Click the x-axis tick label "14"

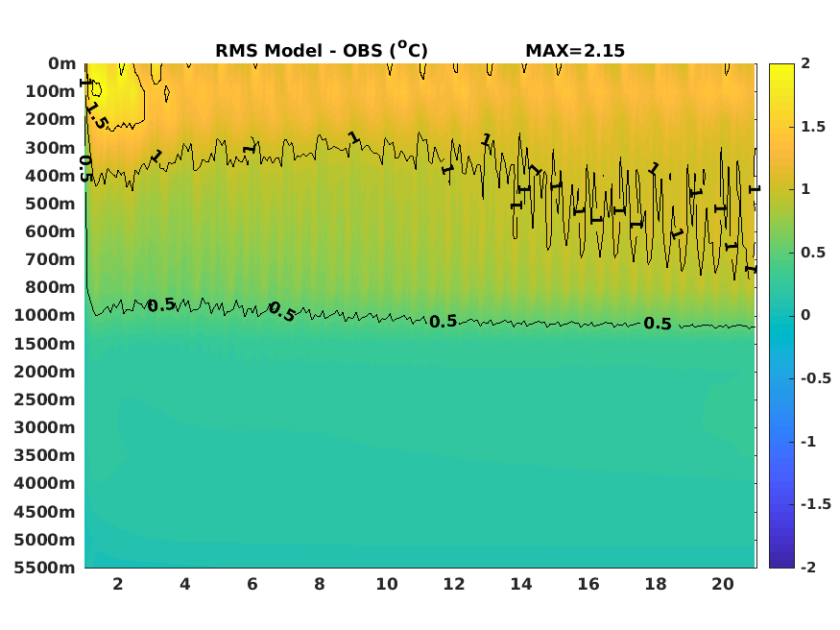pos(521,584)
